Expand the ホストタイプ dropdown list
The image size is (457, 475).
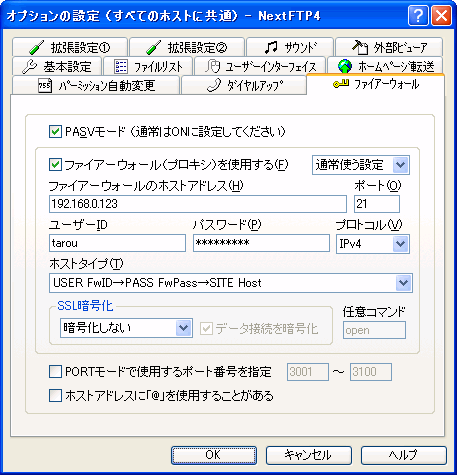coord(231,283)
